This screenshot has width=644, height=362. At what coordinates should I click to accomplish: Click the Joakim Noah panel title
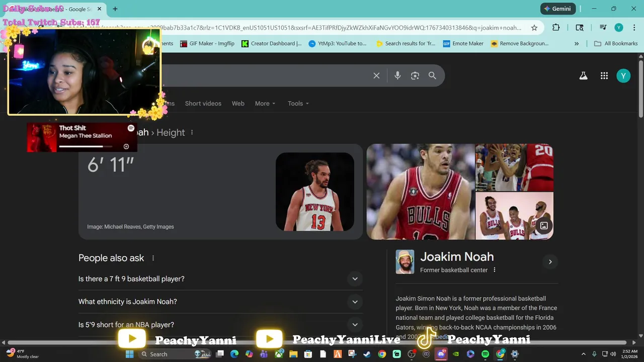coord(457,257)
